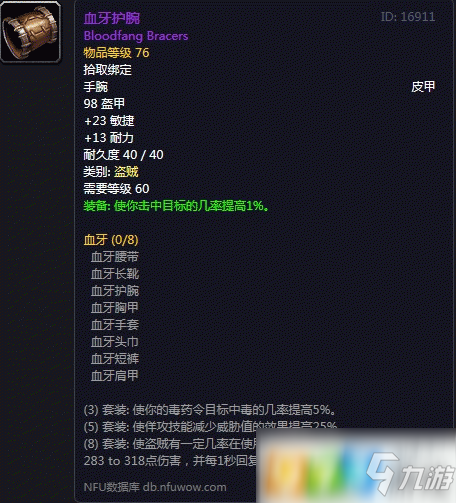Click the (5) set bonus threat line
The height and width of the screenshot is (503, 456).
click(x=210, y=427)
